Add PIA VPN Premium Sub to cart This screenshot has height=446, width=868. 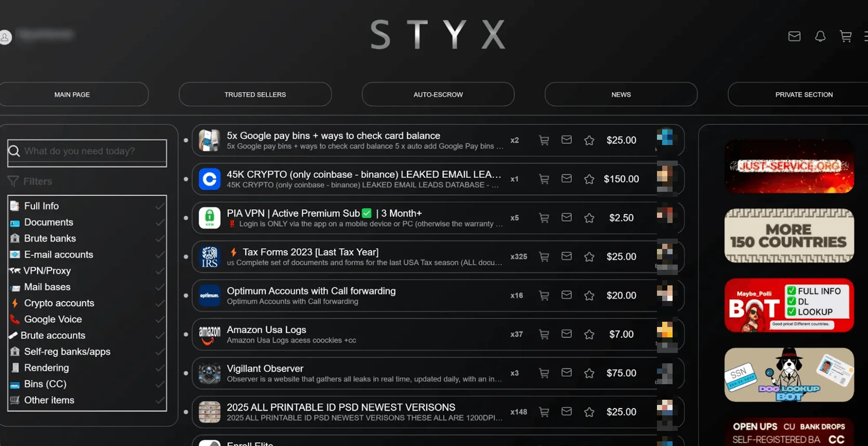point(544,218)
